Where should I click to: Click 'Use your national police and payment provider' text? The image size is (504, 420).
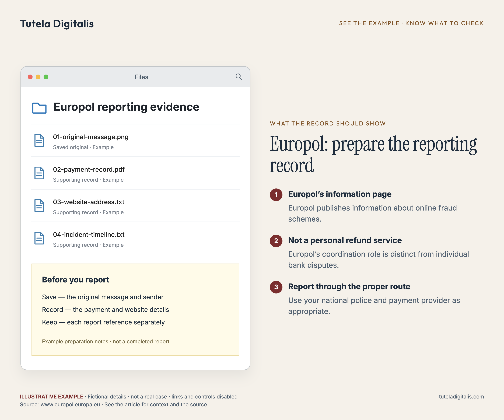pyautogui.click(x=374, y=306)
